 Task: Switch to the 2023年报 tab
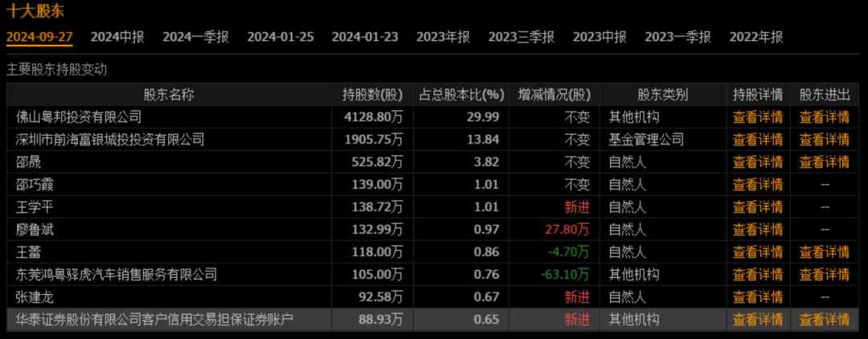(443, 37)
